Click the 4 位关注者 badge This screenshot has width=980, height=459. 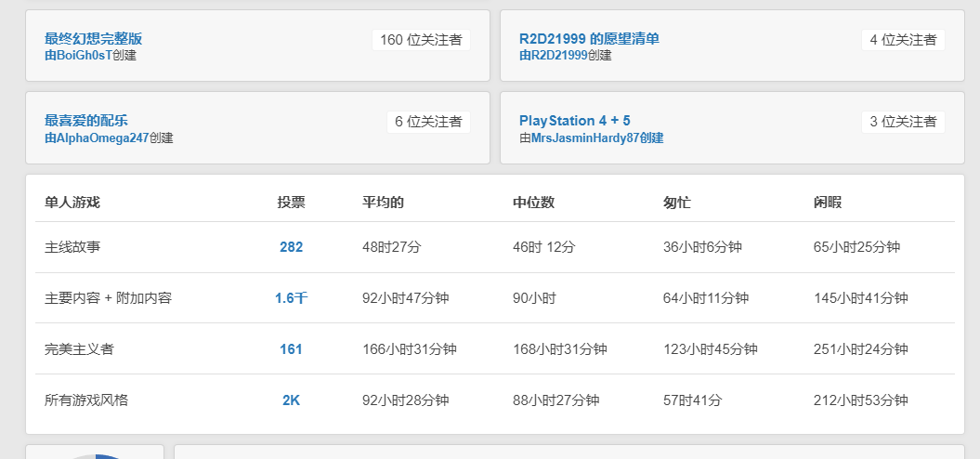pyautogui.click(x=903, y=40)
